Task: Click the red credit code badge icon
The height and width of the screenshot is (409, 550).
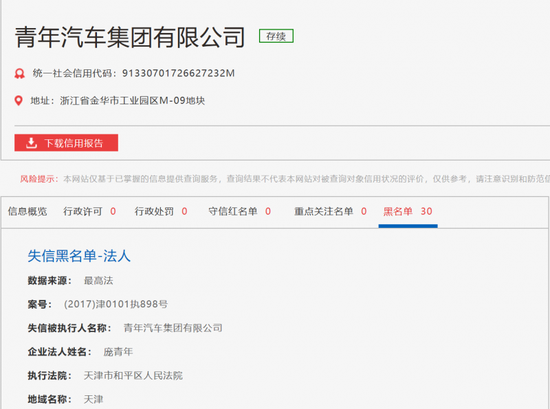Action: [x=19, y=74]
